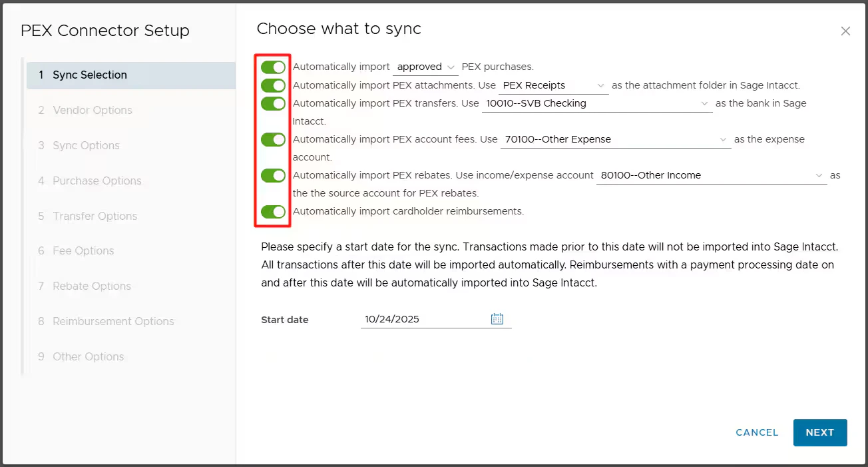Open the Start date calendar picker icon

(x=497, y=319)
